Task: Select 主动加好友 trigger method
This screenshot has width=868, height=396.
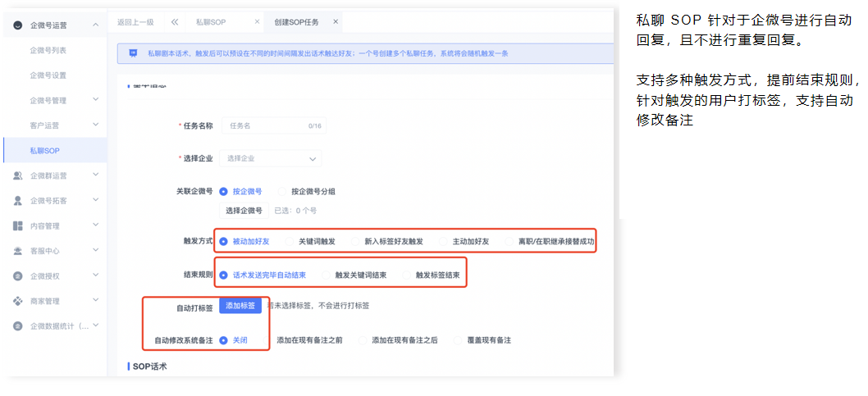Action: click(443, 242)
